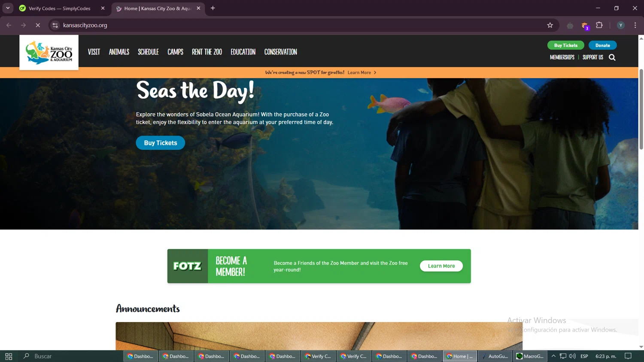Click the green Buy Tickets header button

565,45
